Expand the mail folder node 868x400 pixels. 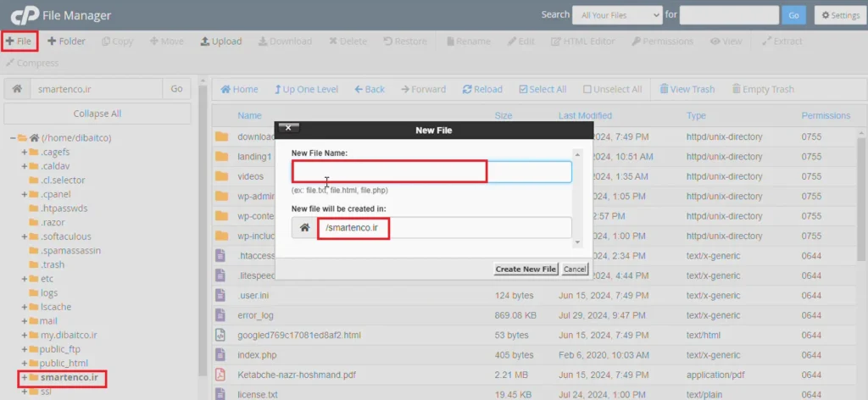25,321
